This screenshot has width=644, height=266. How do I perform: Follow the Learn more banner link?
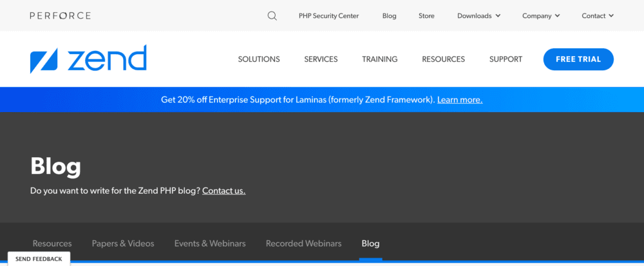pos(459,100)
